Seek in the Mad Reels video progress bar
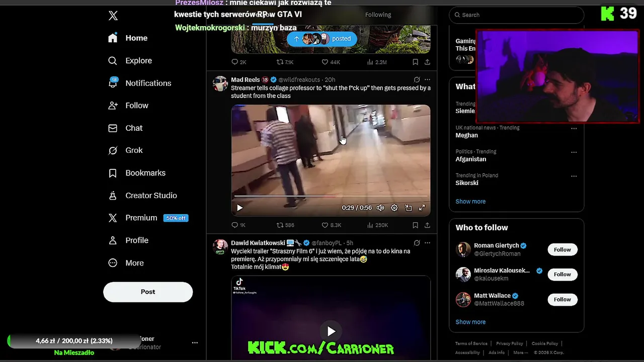 click(x=331, y=196)
